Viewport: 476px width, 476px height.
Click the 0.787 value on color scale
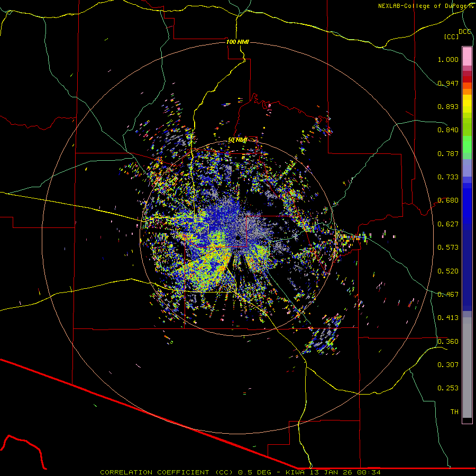point(448,153)
